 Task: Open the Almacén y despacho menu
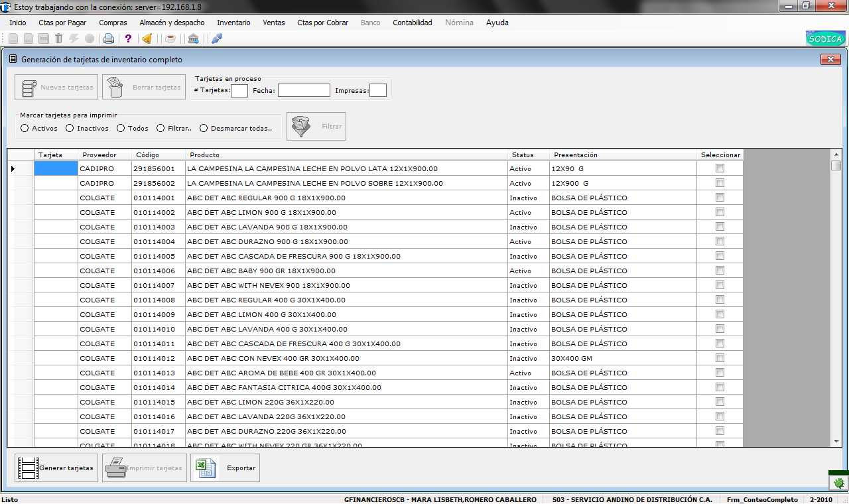tap(172, 23)
